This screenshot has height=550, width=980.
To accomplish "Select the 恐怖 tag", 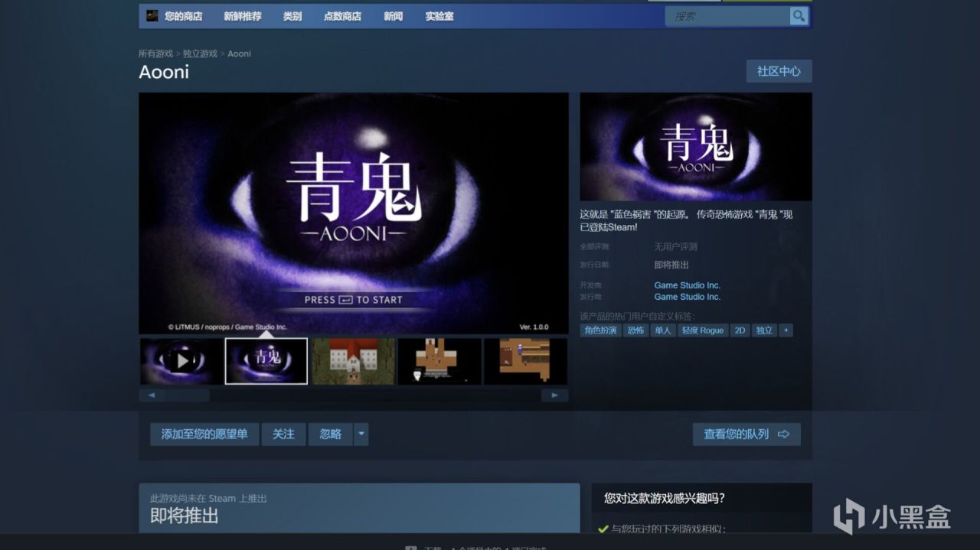I will click(x=635, y=330).
